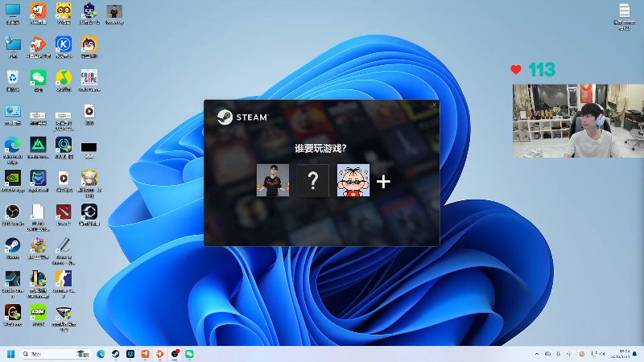Open the Recycle Bin desktop icon
644x362 pixels.
tap(13, 80)
